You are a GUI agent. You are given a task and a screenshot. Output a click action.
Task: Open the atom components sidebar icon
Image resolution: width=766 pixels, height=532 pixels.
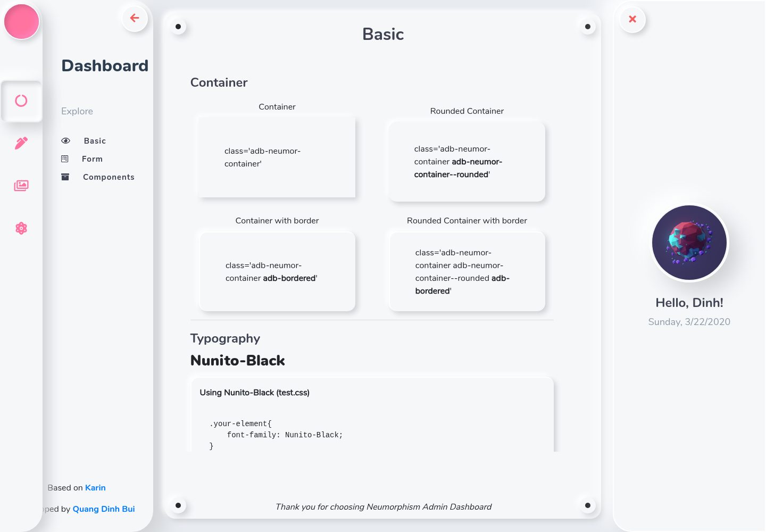21,228
